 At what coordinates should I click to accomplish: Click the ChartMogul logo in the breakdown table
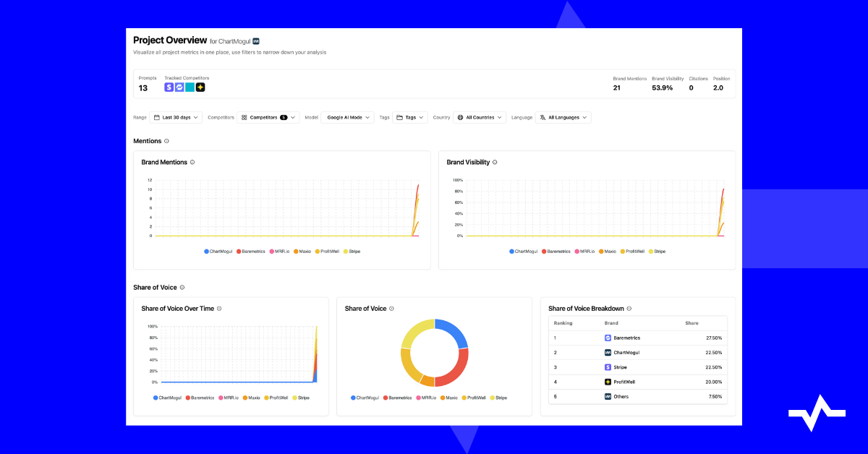pyautogui.click(x=608, y=353)
